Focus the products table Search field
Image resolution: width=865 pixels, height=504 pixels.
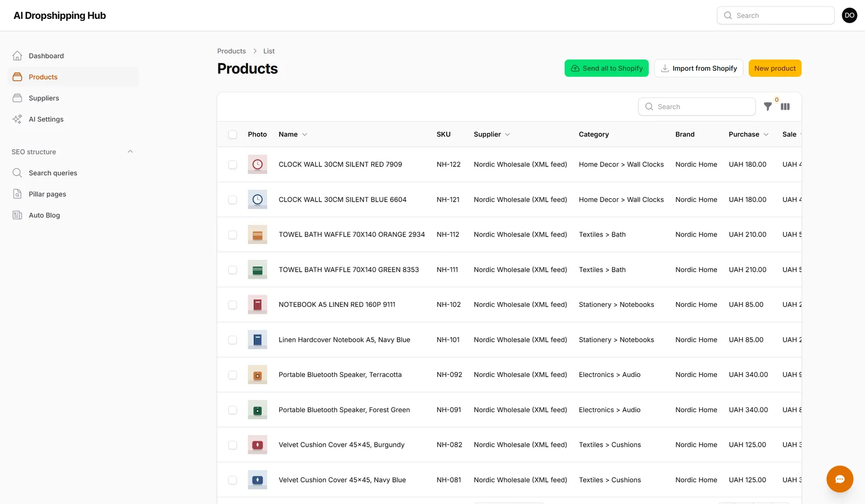point(696,106)
